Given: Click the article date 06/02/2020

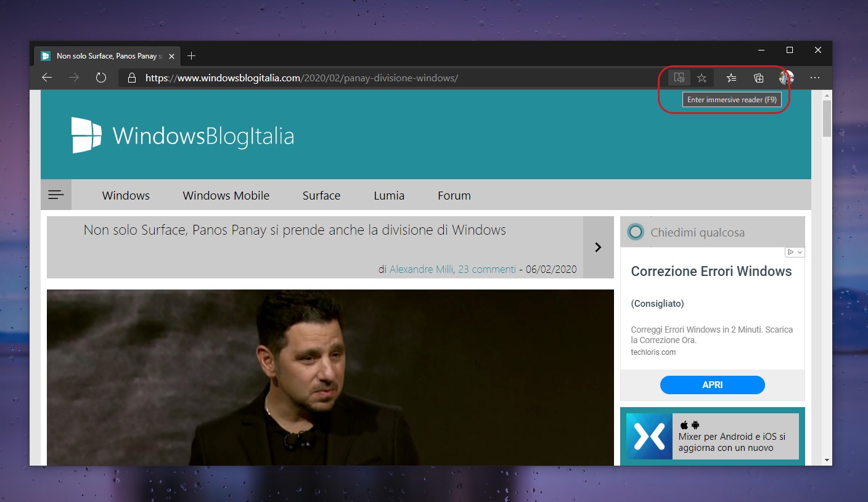Looking at the screenshot, I should (x=551, y=269).
